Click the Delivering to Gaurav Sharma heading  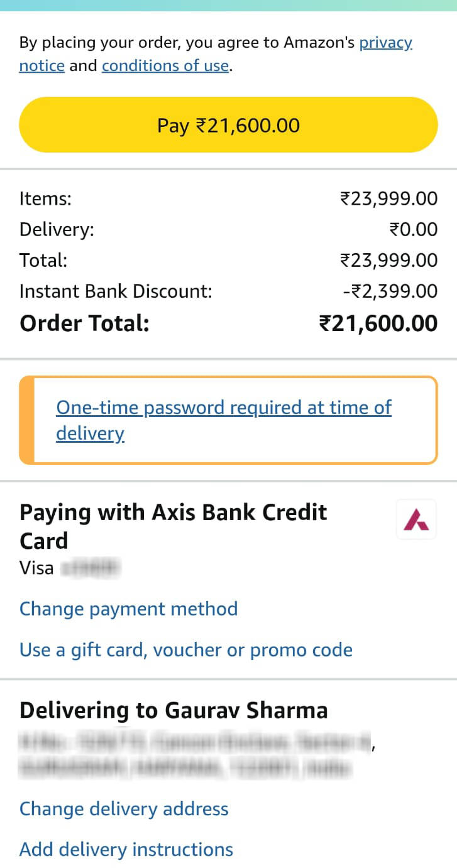coord(173,710)
